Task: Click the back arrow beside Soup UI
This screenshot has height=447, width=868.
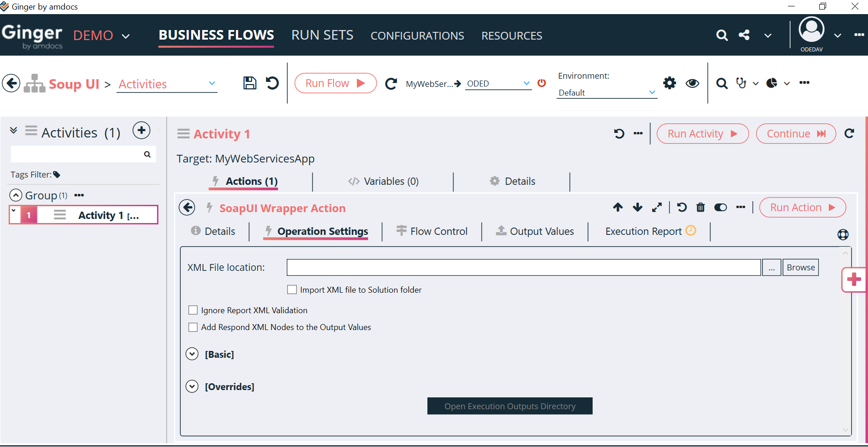Action: 11,83
